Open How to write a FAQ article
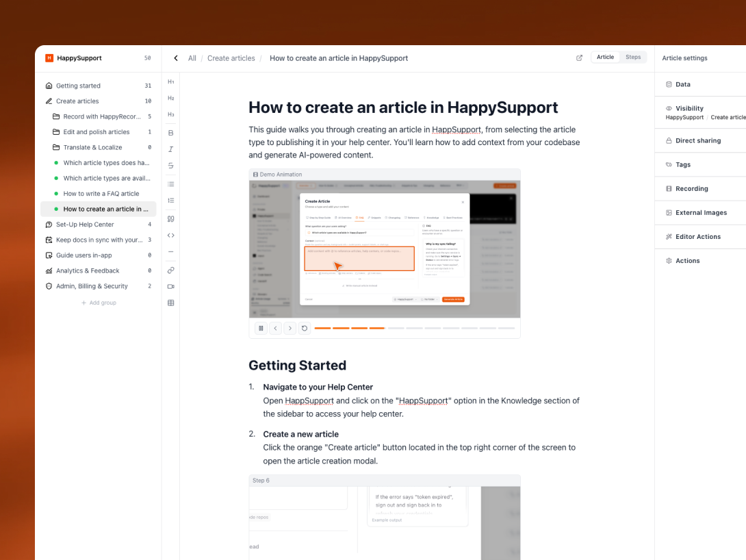Image resolution: width=746 pixels, height=560 pixels. 99,194
